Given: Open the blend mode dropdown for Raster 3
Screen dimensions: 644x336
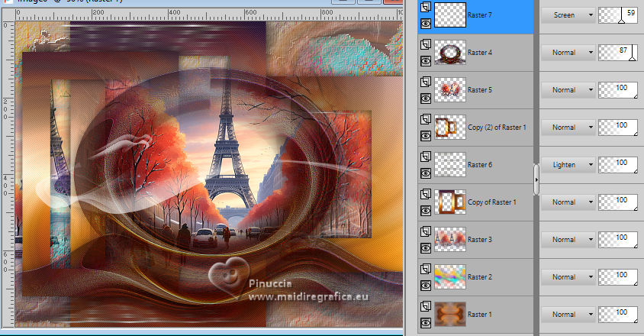Looking at the screenshot, I should [x=568, y=240].
